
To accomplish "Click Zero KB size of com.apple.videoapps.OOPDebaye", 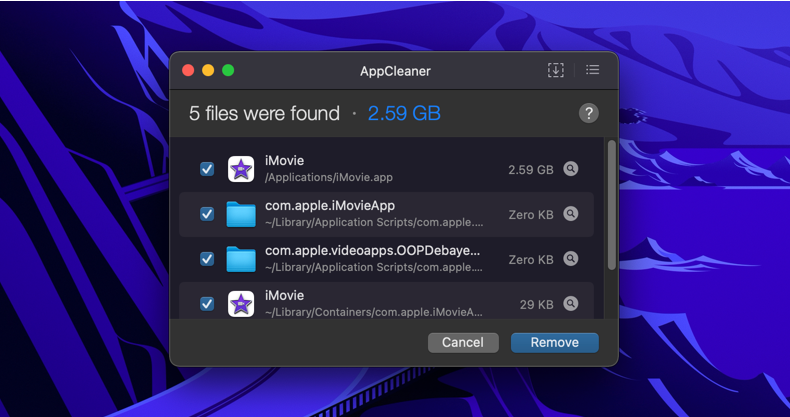I will (531, 260).
